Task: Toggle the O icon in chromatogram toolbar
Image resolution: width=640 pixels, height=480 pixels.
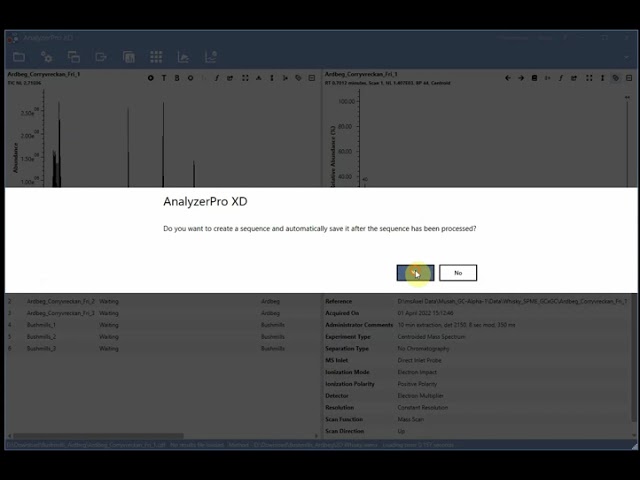Action: tap(190, 78)
